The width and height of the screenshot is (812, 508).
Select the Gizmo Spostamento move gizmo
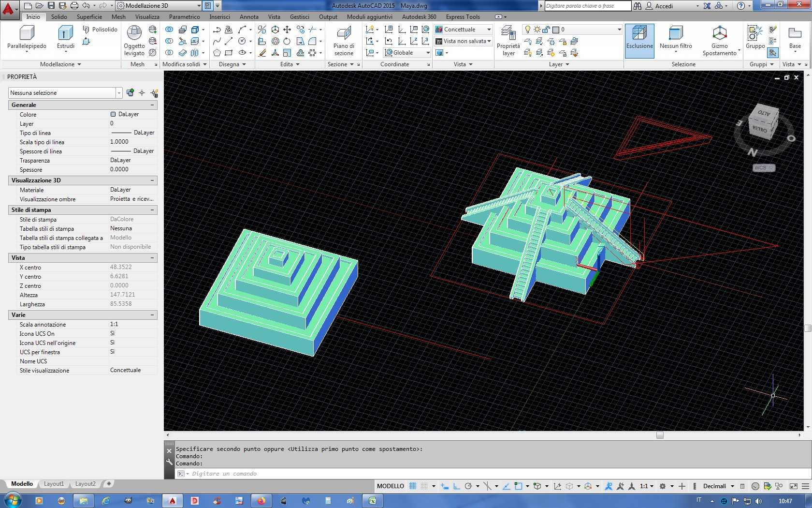pyautogui.click(x=720, y=41)
